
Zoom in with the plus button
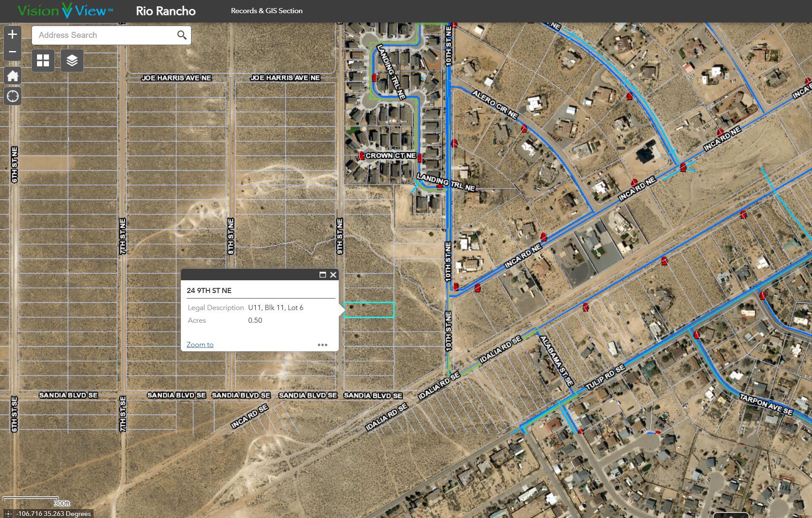[12, 34]
